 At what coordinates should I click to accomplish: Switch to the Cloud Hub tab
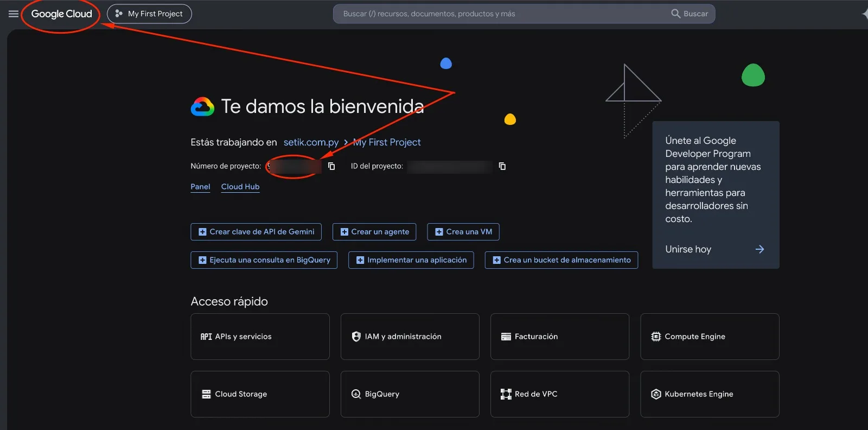(x=240, y=187)
